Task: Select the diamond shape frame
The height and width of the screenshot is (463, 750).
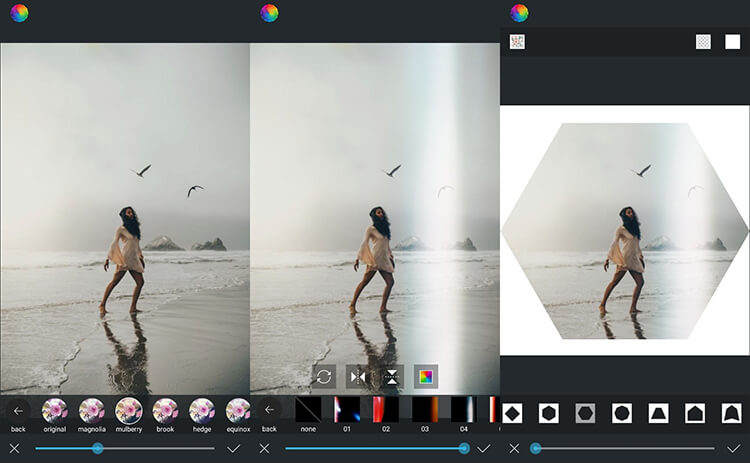Action: click(x=512, y=413)
